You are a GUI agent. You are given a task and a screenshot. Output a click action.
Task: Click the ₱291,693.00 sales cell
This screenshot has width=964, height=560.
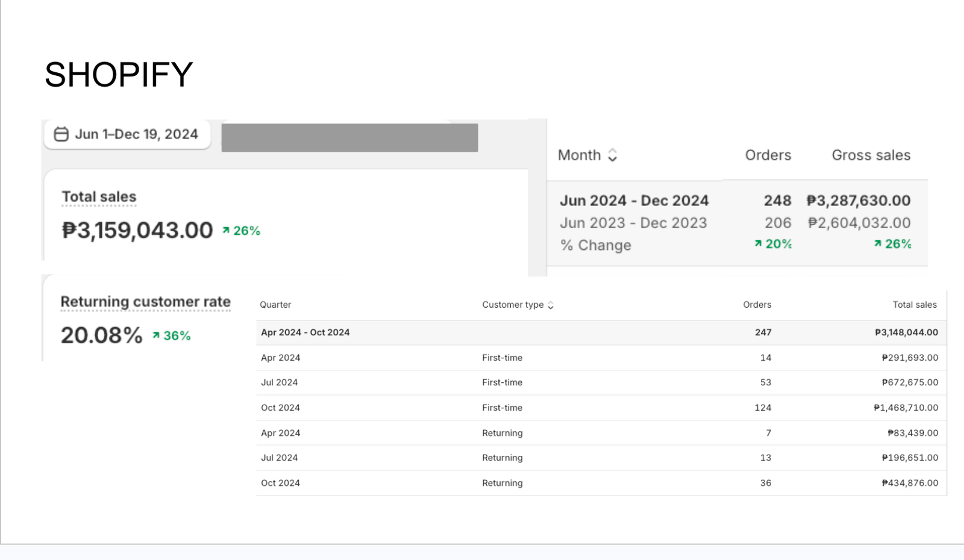click(x=910, y=358)
